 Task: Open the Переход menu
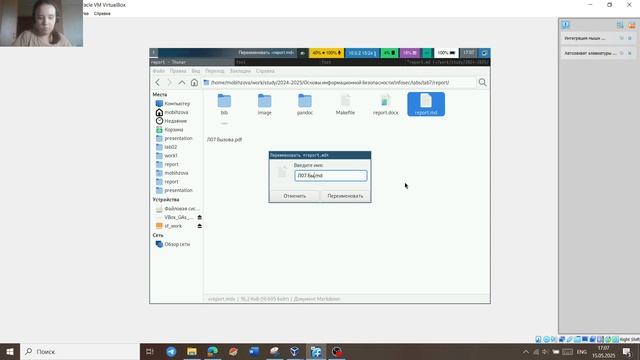tap(215, 71)
